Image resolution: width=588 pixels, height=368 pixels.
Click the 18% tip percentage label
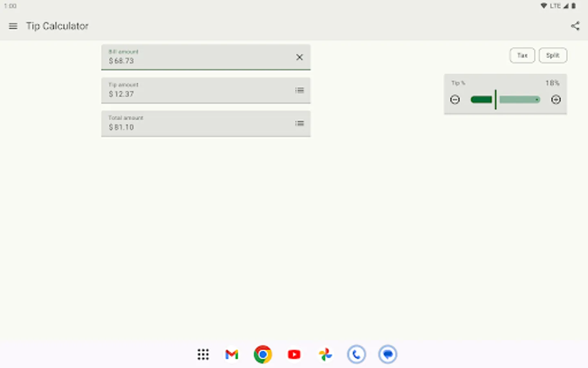click(x=552, y=83)
